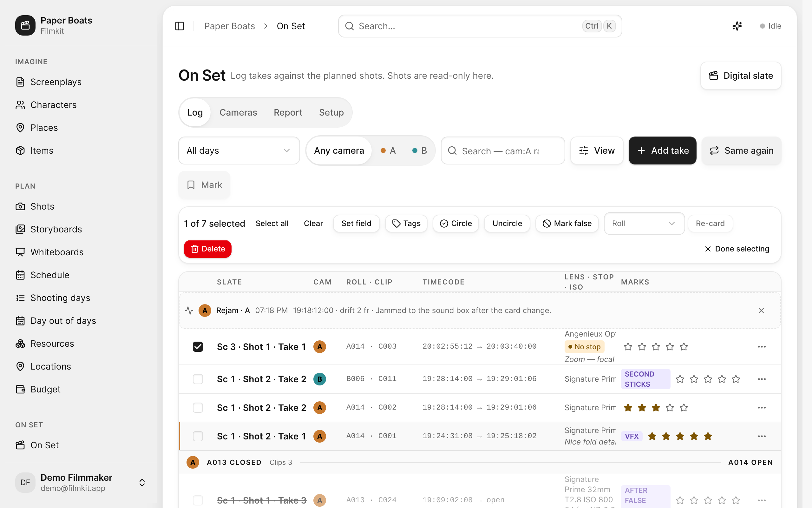The height and width of the screenshot is (508, 812).
Task: Check the A013 C024 take checkbox
Action: point(198,500)
